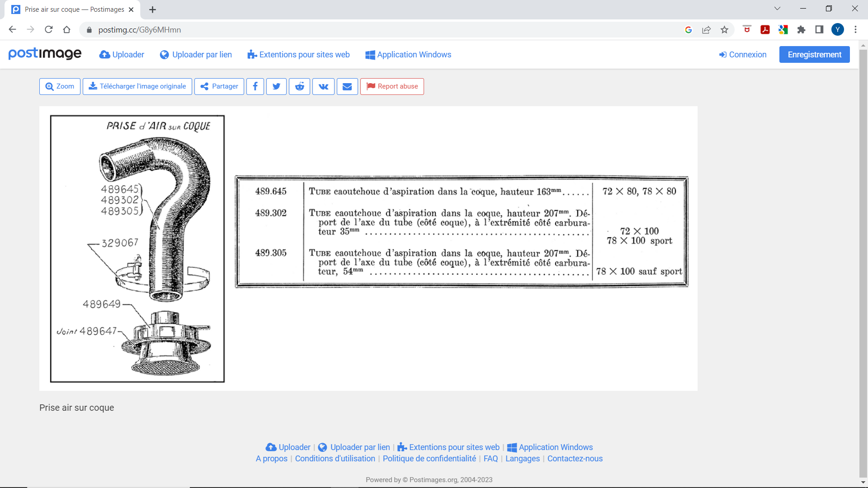This screenshot has width=868, height=488.
Task: Open Chrome three-dot menu
Action: coord(855,30)
